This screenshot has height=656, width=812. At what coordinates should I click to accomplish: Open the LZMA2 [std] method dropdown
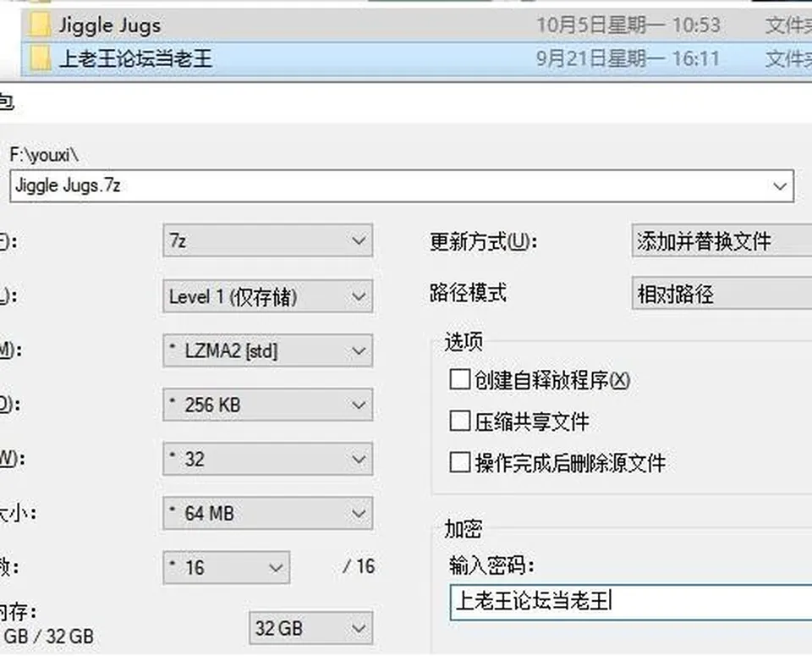click(x=268, y=350)
